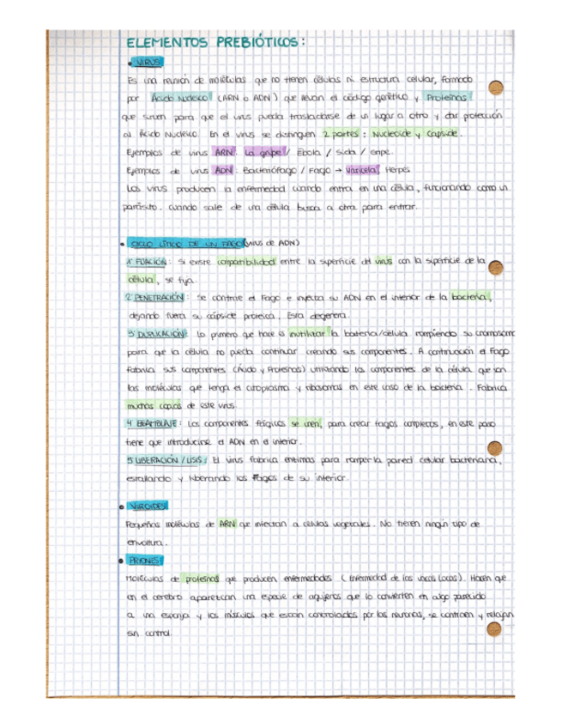Click green 'ARN' in the Viroides paragraph
Viewport: 562px width, 728px height.
[227, 525]
